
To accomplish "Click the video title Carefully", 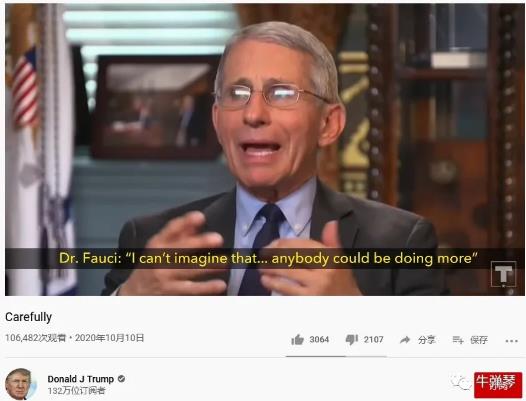I will click(29, 317).
